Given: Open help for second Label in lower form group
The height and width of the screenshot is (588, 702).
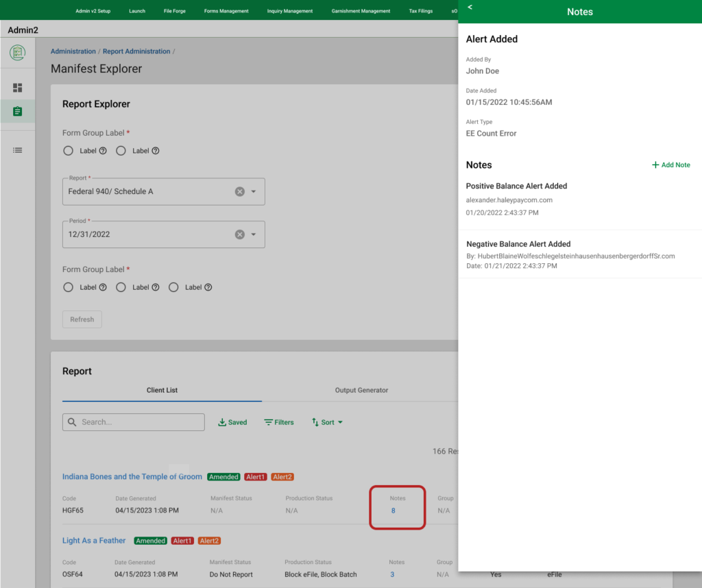Looking at the screenshot, I should point(156,287).
